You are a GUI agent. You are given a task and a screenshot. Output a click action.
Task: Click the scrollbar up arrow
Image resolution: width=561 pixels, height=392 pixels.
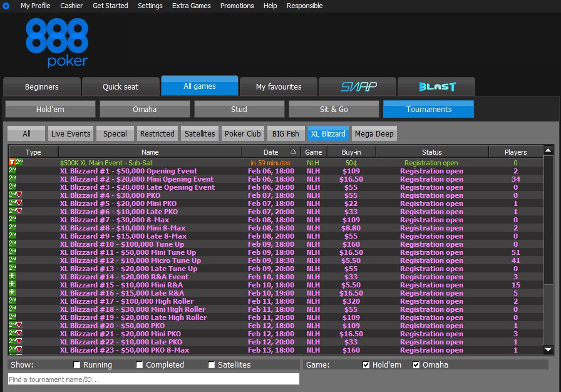[548, 151]
